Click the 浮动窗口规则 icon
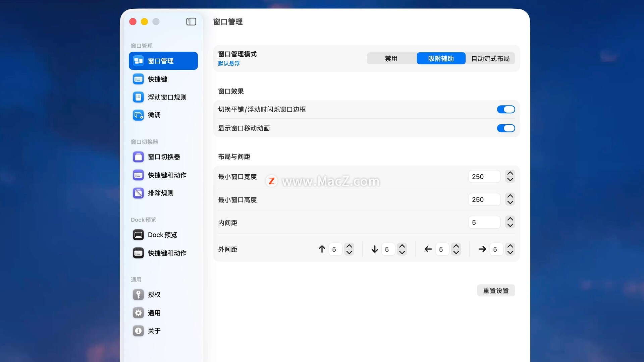Screen dimensions: 644x362 pos(138,97)
